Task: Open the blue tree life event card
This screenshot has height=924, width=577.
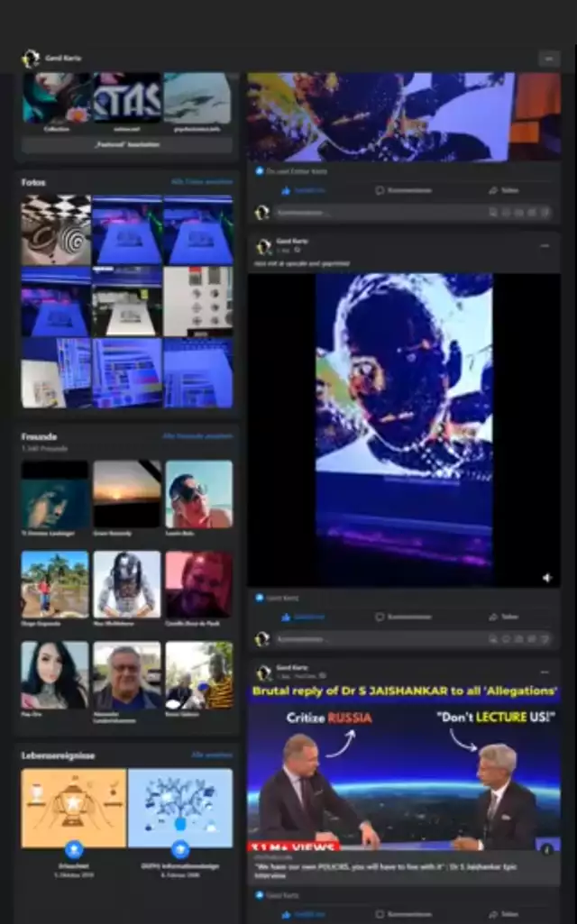Action: (180, 809)
